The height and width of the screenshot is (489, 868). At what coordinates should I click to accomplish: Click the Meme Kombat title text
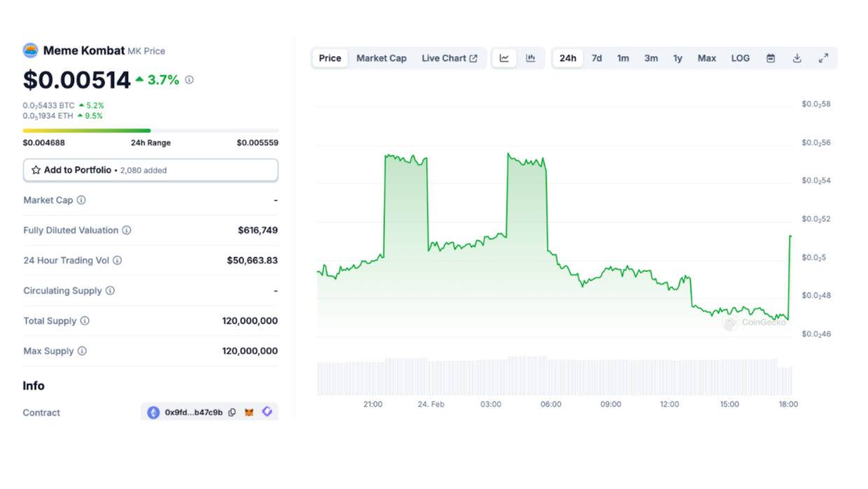click(84, 50)
